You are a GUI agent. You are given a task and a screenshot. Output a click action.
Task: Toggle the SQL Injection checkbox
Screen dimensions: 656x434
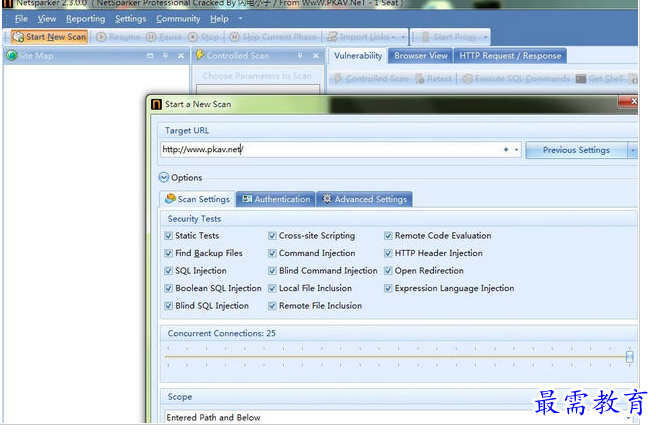tap(169, 271)
